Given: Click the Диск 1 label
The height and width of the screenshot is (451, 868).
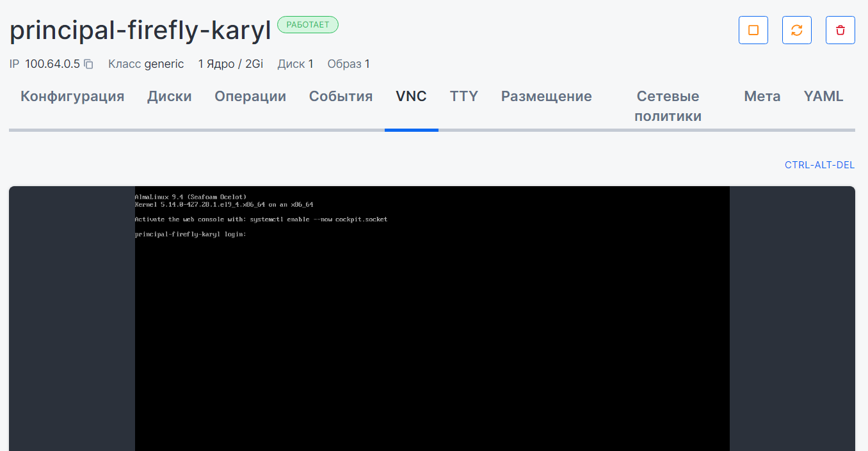Looking at the screenshot, I should 295,64.
